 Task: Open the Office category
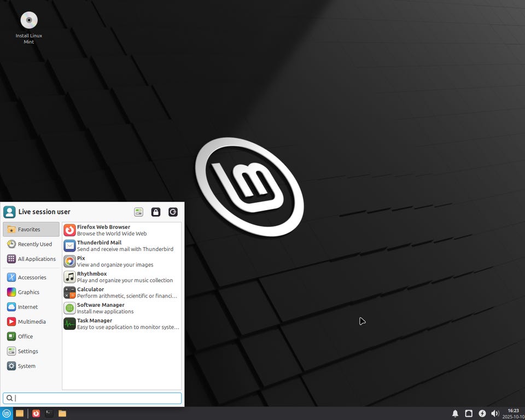31,336
